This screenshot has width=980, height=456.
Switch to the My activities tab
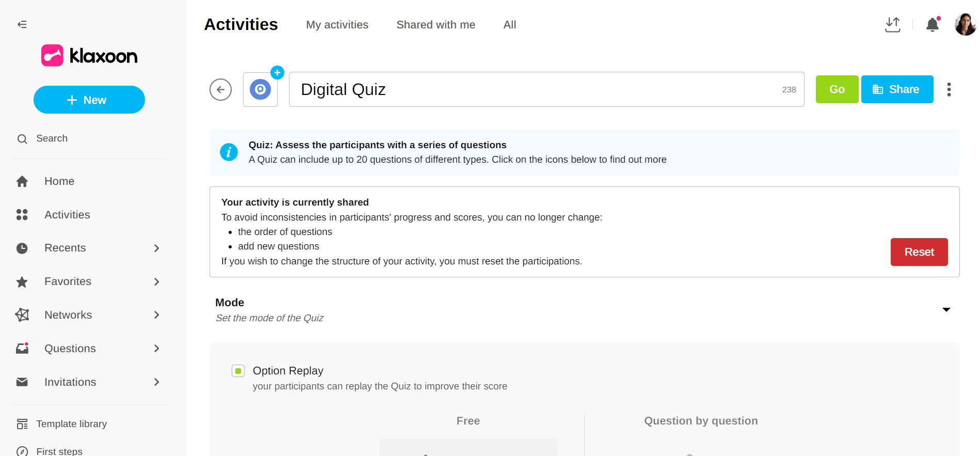click(x=337, y=25)
